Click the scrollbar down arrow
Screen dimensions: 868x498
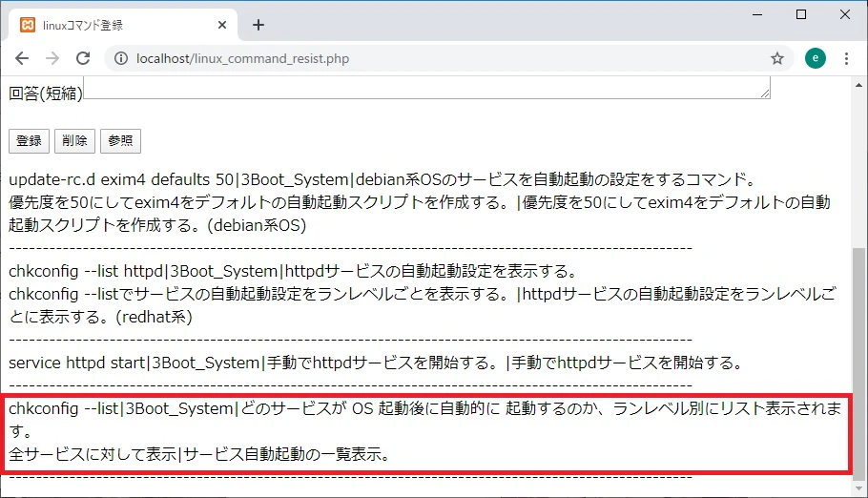tap(858, 488)
